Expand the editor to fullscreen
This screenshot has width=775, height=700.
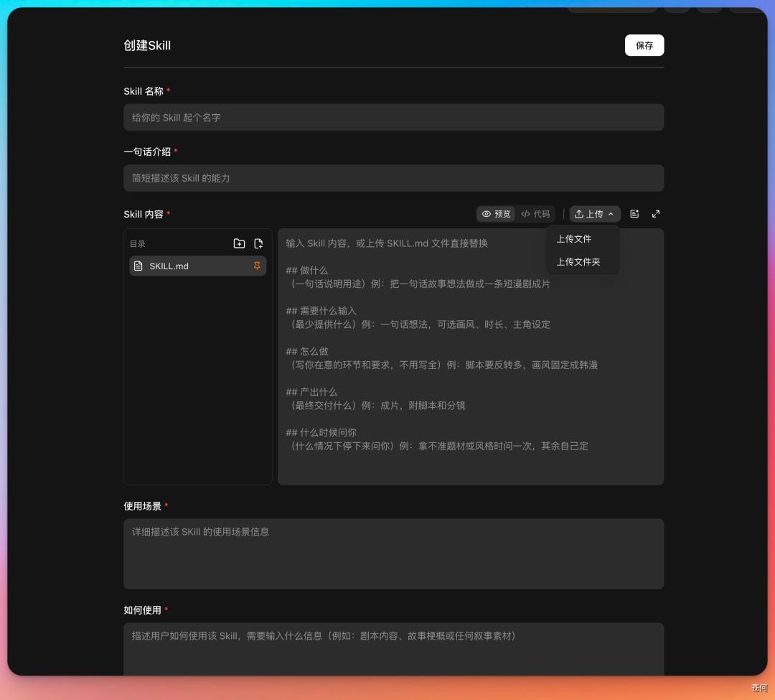[x=656, y=214]
